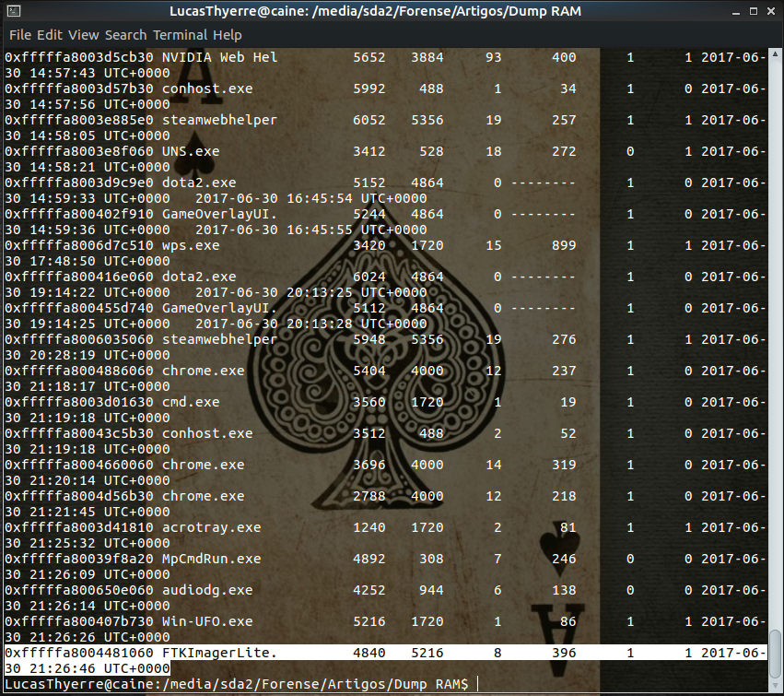Click the scrollbar up arrow

[x=775, y=53]
